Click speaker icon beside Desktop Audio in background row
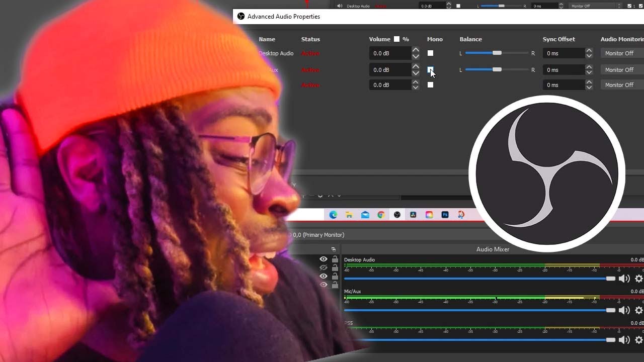 [340, 6]
